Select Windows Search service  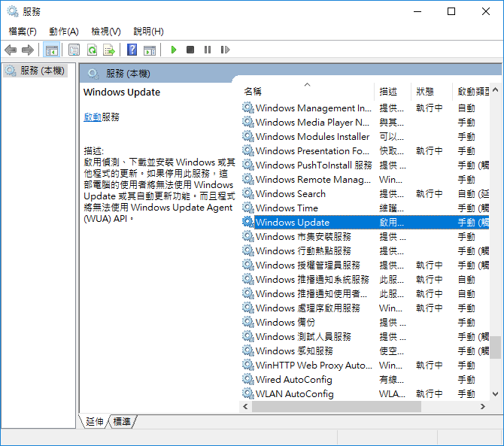pos(366,194)
